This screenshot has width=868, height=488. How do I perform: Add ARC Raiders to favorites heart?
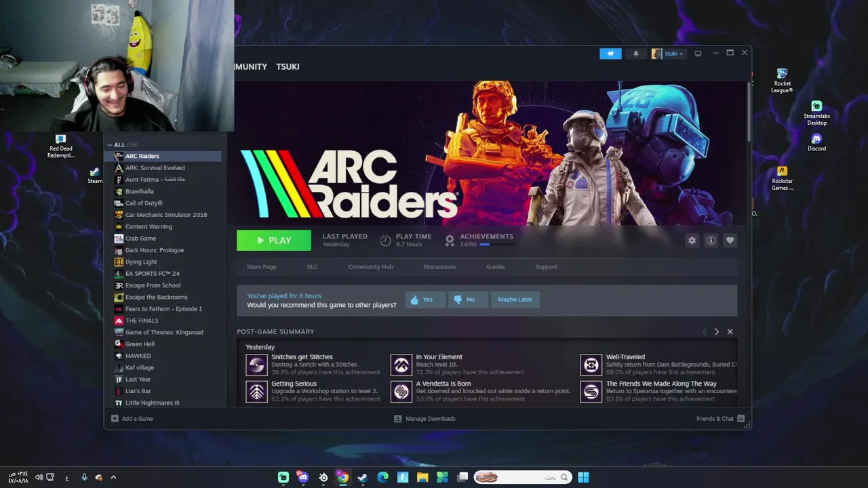(x=730, y=241)
